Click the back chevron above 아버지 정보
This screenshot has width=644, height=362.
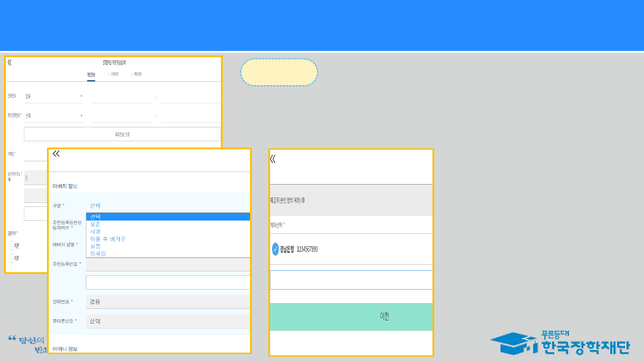click(x=56, y=154)
